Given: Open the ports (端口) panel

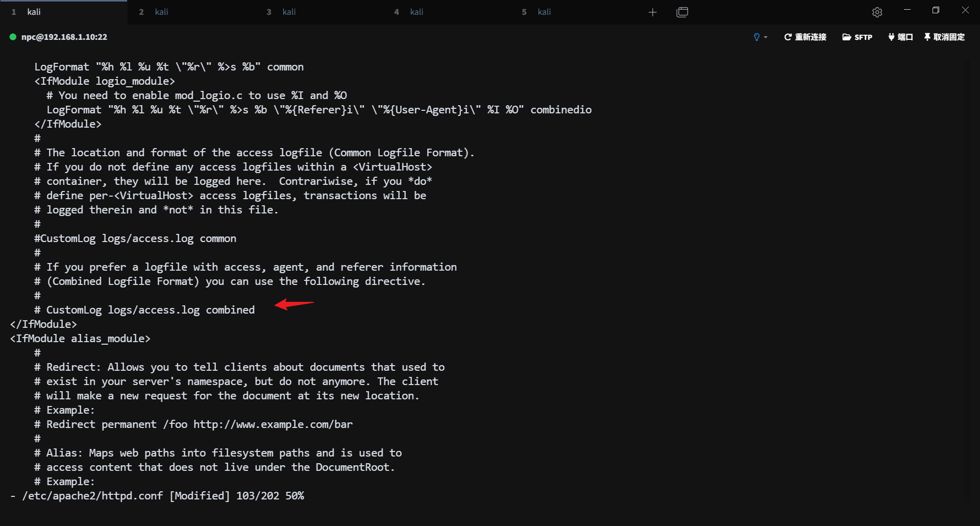Looking at the screenshot, I should tap(900, 37).
